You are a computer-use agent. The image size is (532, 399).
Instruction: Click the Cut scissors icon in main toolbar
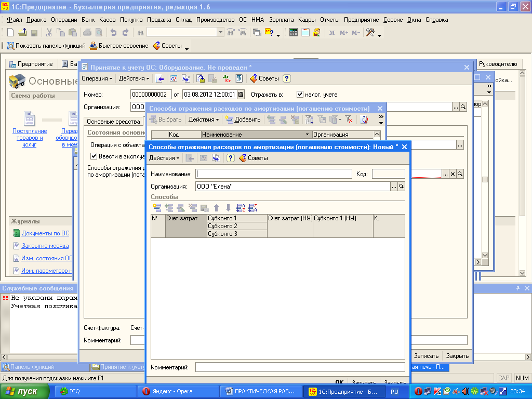click(x=49, y=33)
